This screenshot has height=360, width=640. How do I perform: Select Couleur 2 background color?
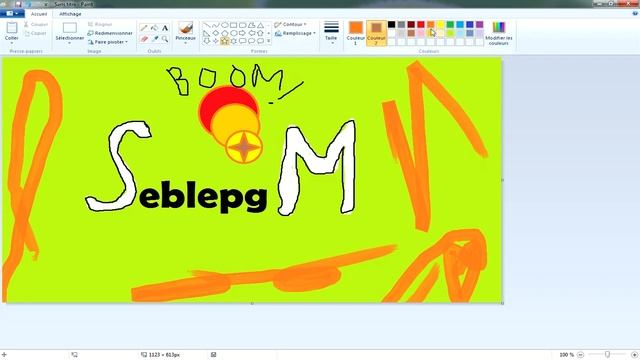[x=376, y=33]
